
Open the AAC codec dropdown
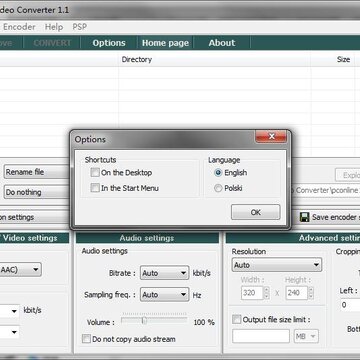click(x=21, y=269)
